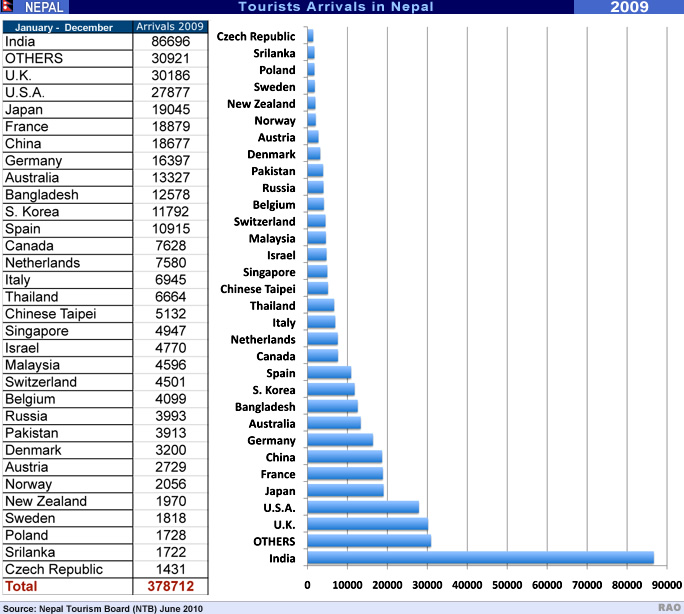Click the value 86696 in the table
This screenshot has height=614, width=684.
point(171,41)
